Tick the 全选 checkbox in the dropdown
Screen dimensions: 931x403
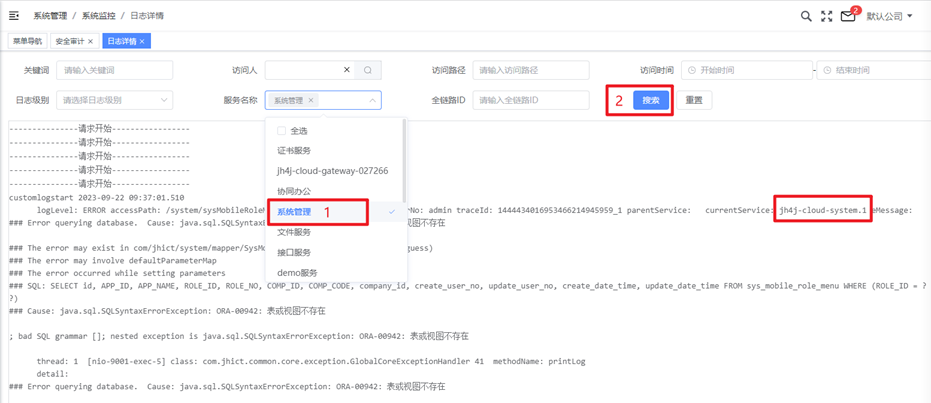tap(281, 131)
